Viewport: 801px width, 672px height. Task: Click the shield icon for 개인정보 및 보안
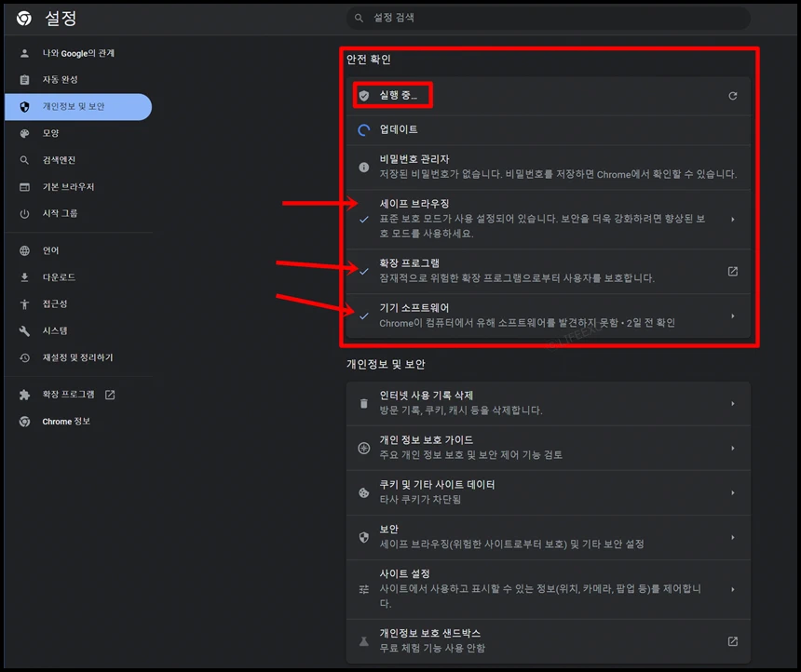coord(24,107)
